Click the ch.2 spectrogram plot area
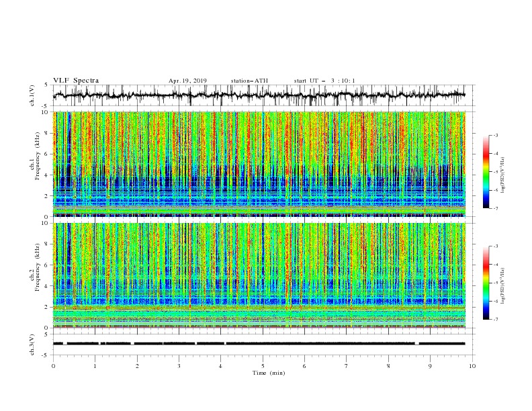 click(x=259, y=275)
